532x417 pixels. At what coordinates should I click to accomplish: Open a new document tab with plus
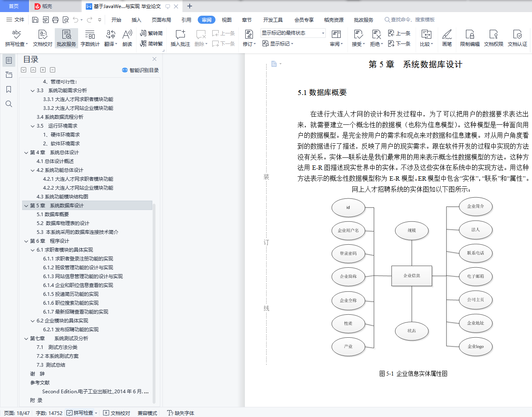click(x=190, y=6)
